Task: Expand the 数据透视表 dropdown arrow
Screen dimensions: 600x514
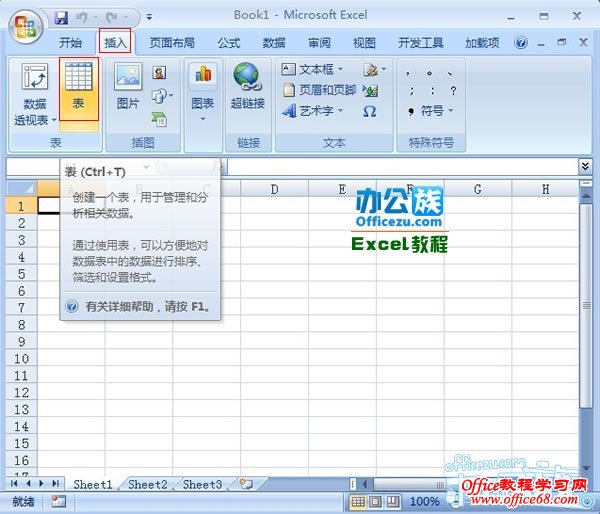Action: (x=54, y=120)
